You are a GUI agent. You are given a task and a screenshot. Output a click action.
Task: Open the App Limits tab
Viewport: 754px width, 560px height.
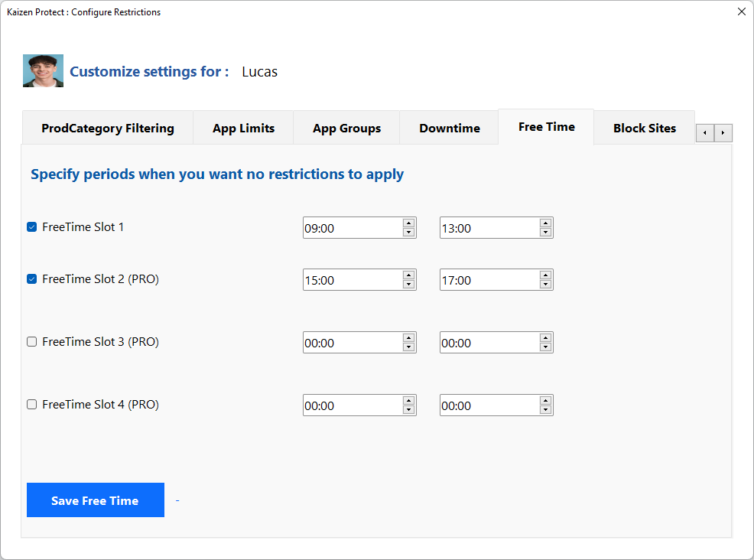pyautogui.click(x=243, y=129)
